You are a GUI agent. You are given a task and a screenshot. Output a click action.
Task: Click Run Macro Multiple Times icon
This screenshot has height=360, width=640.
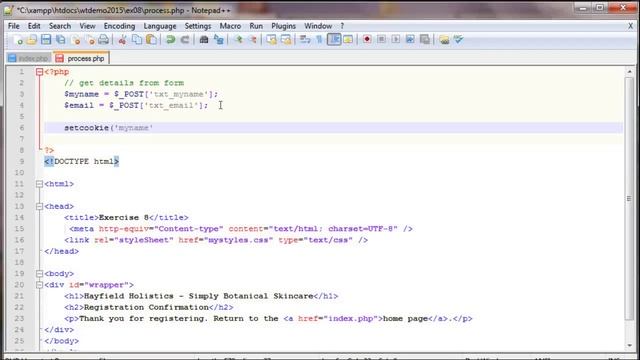click(x=410, y=40)
